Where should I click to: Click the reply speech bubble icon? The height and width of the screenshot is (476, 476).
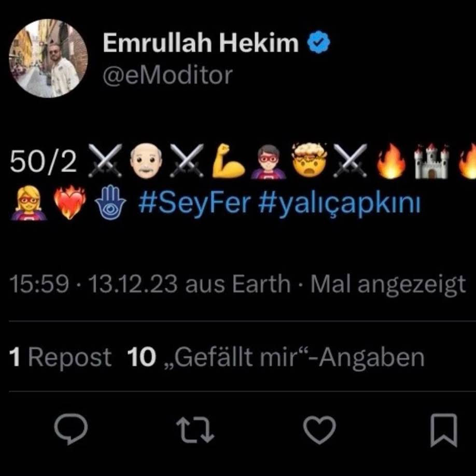pyautogui.click(x=71, y=430)
